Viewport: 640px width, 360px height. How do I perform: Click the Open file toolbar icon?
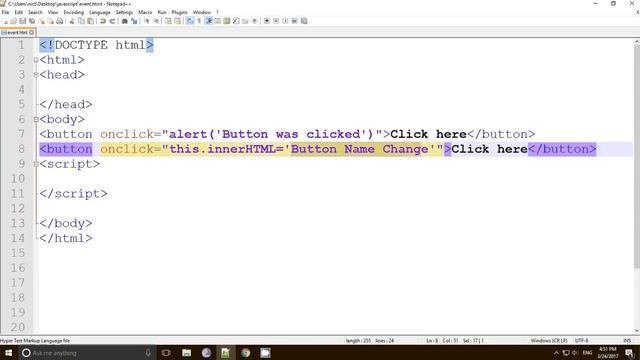tap(13, 21)
